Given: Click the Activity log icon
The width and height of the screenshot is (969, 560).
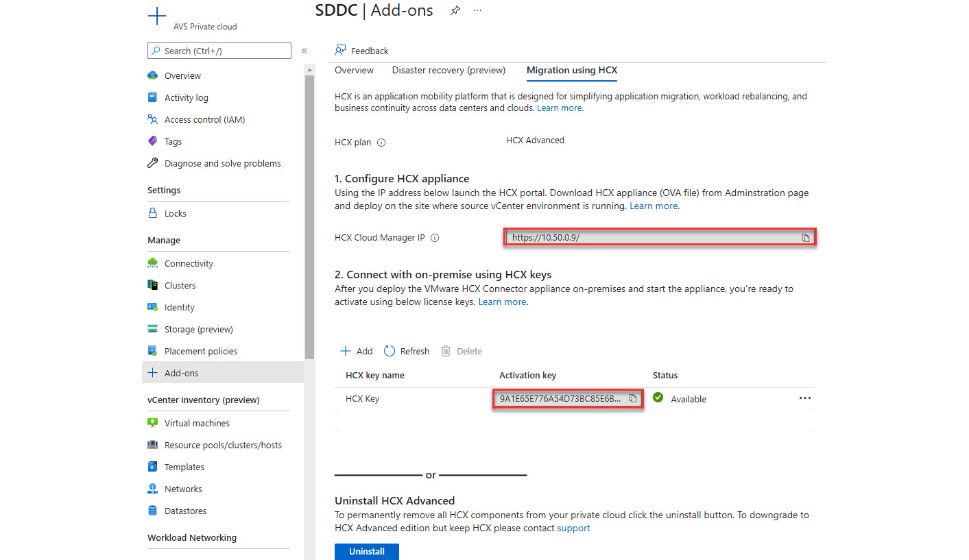Looking at the screenshot, I should click(153, 97).
